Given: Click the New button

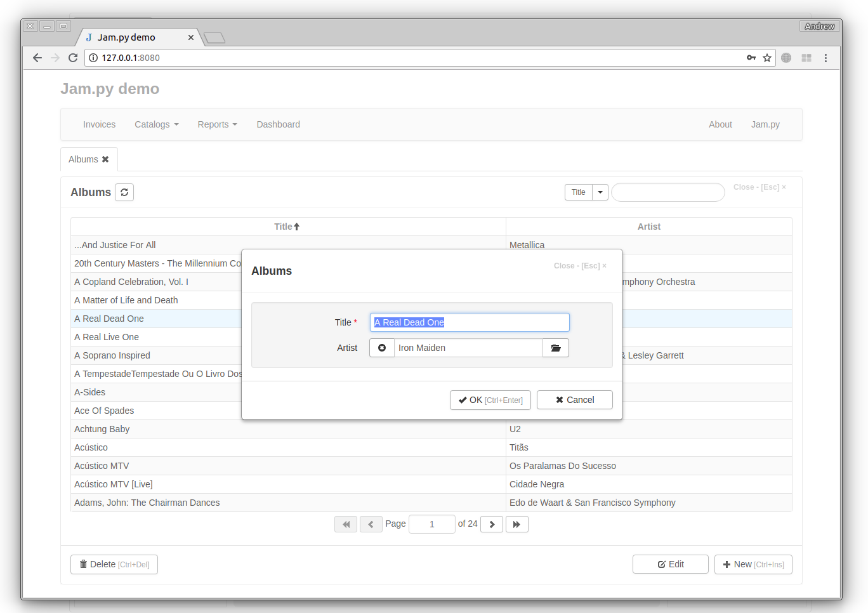Looking at the screenshot, I should 753,564.
